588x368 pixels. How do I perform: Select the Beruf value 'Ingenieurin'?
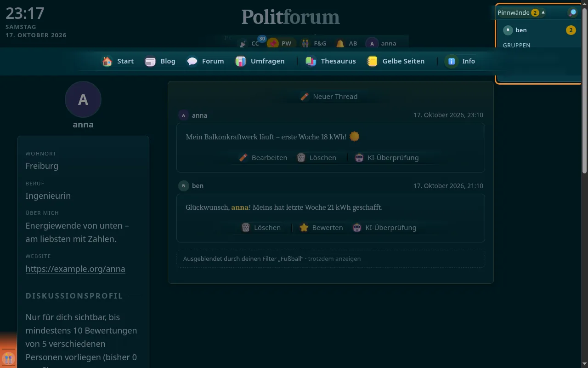coord(48,196)
